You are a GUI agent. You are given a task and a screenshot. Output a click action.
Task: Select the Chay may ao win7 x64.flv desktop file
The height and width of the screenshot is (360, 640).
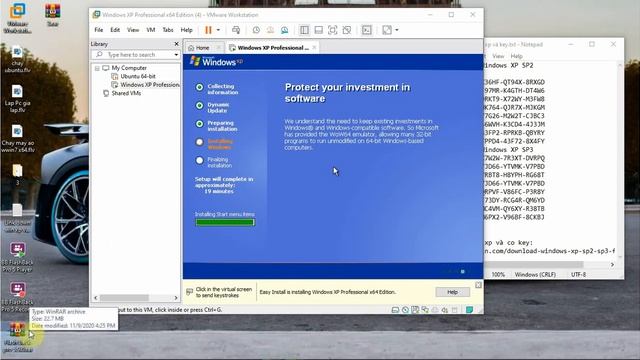point(17,139)
